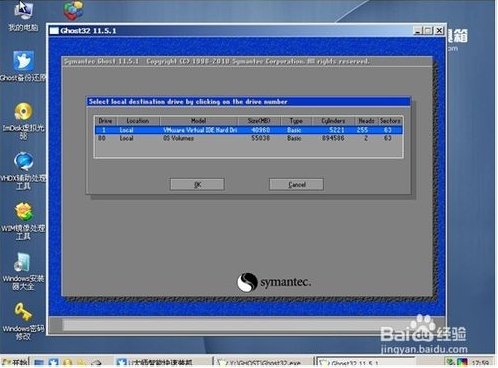Click size value 55038 in drive list
Viewport: 498px width, 368px height.
click(x=260, y=138)
